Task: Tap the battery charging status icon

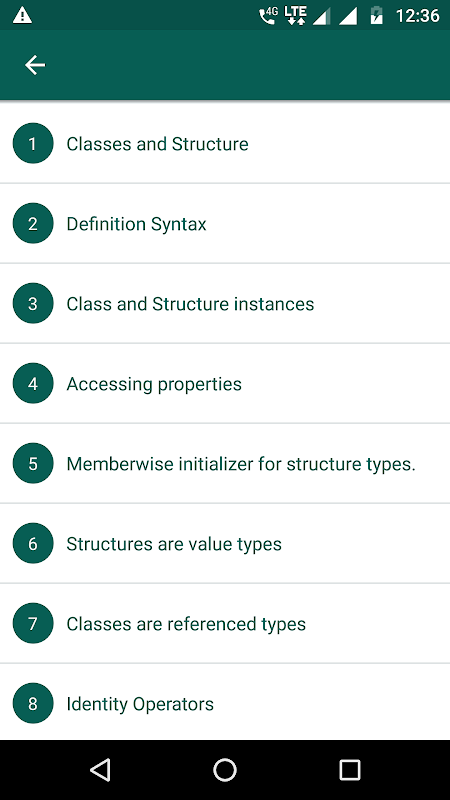Action: [377, 15]
